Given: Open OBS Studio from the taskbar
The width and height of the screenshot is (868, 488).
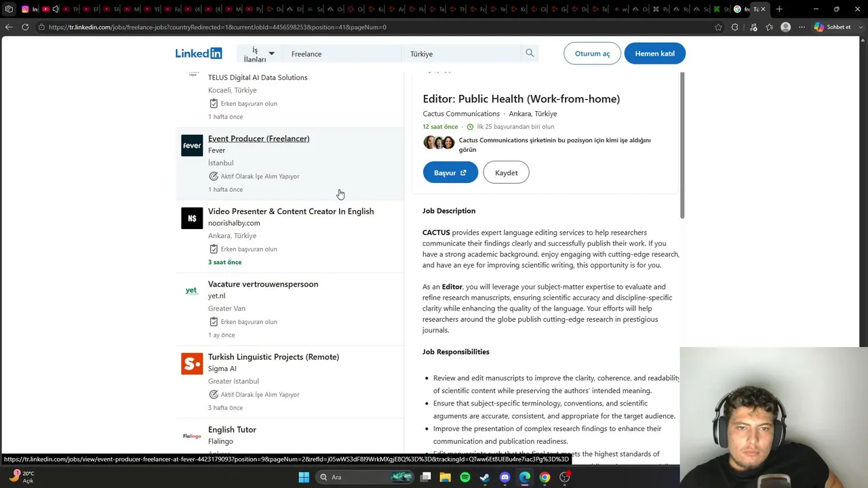Looking at the screenshot, I should (x=564, y=477).
